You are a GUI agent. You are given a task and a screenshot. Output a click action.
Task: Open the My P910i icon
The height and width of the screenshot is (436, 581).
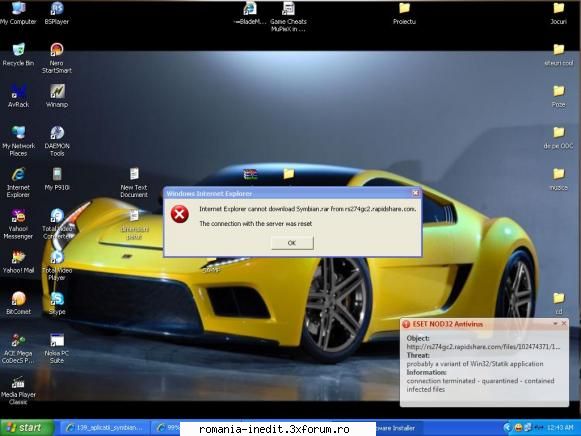57,179
